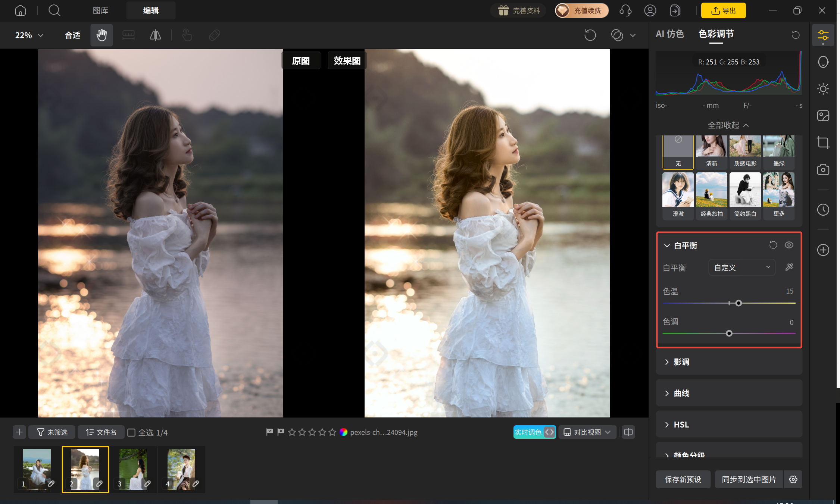
Task: Expand the HSL section
Action: click(729, 425)
